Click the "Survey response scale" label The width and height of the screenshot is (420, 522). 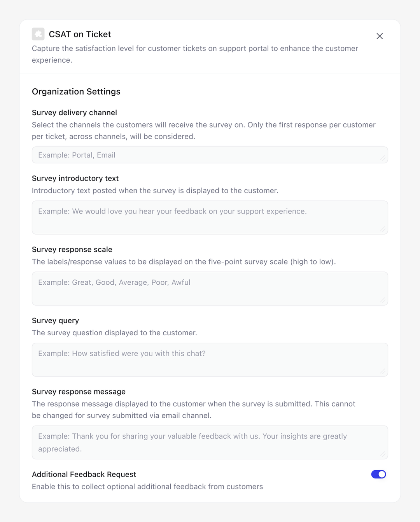pos(72,249)
